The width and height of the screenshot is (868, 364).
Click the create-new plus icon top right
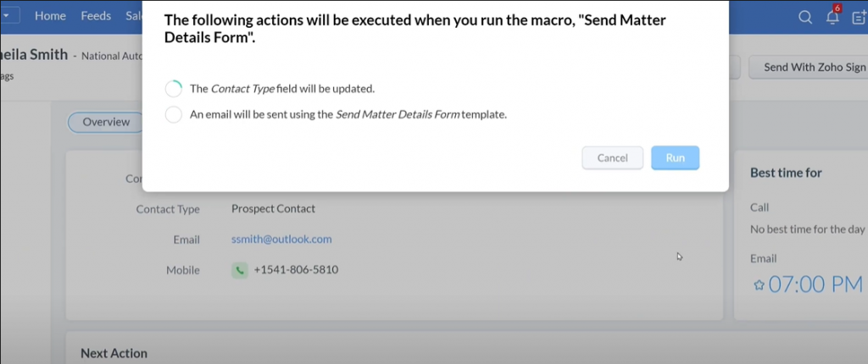(x=860, y=17)
